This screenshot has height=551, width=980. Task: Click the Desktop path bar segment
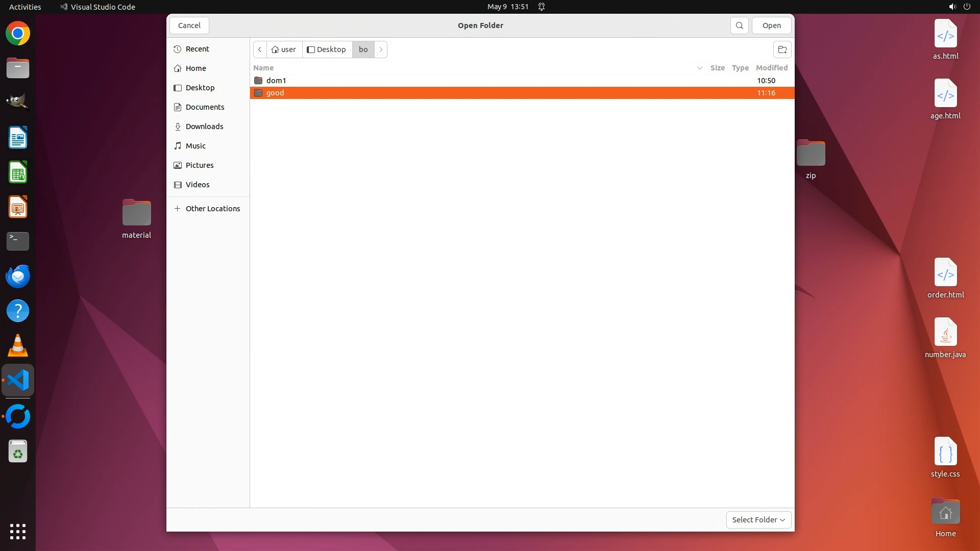(x=327, y=49)
